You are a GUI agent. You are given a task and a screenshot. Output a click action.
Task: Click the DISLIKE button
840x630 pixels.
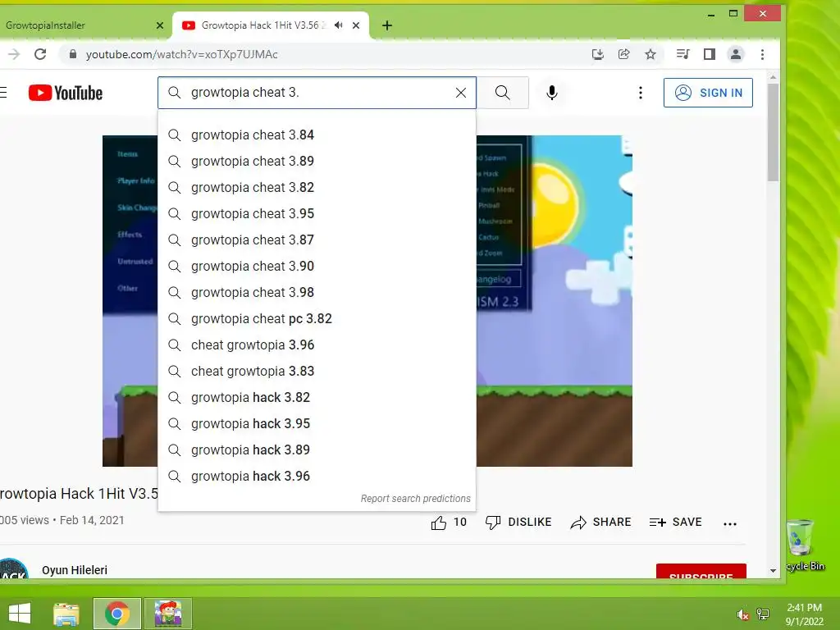518,523
